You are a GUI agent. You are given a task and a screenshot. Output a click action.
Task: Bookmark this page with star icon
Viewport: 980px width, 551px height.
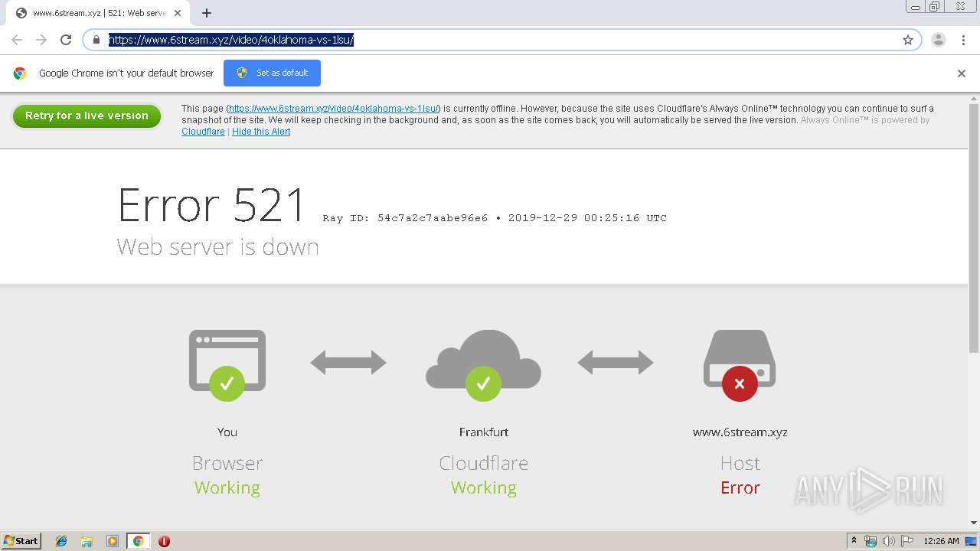click(x=908, y=40)
